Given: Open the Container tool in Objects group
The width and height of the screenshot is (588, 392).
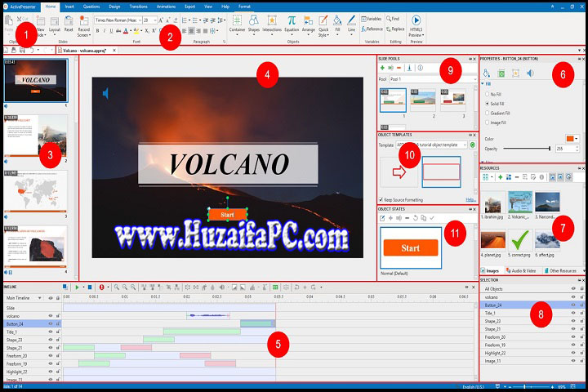Looking at the screenshot, I should point(237,24).
